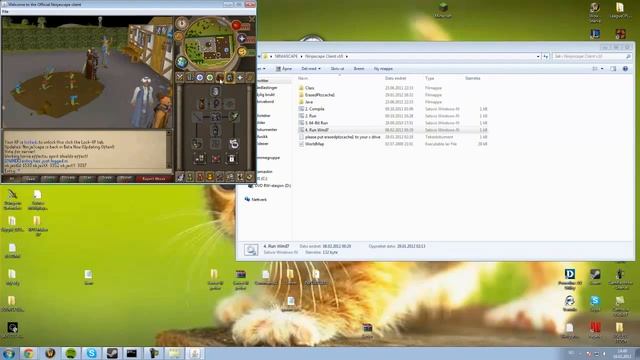Image resolution: width=640 pixels, height=360 pixels.
Task: Click the Explorer search field
Action: (592, 56)
